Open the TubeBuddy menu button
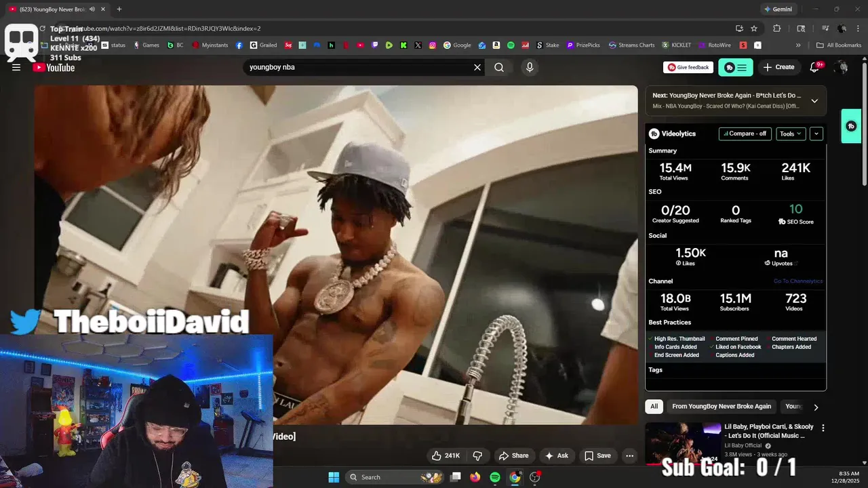 (x=736, y=67)
